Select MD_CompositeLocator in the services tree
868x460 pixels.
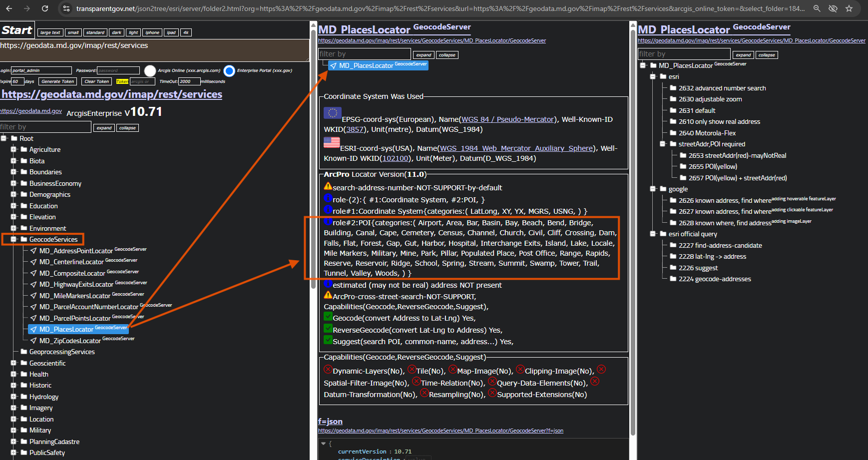[72, 273]
